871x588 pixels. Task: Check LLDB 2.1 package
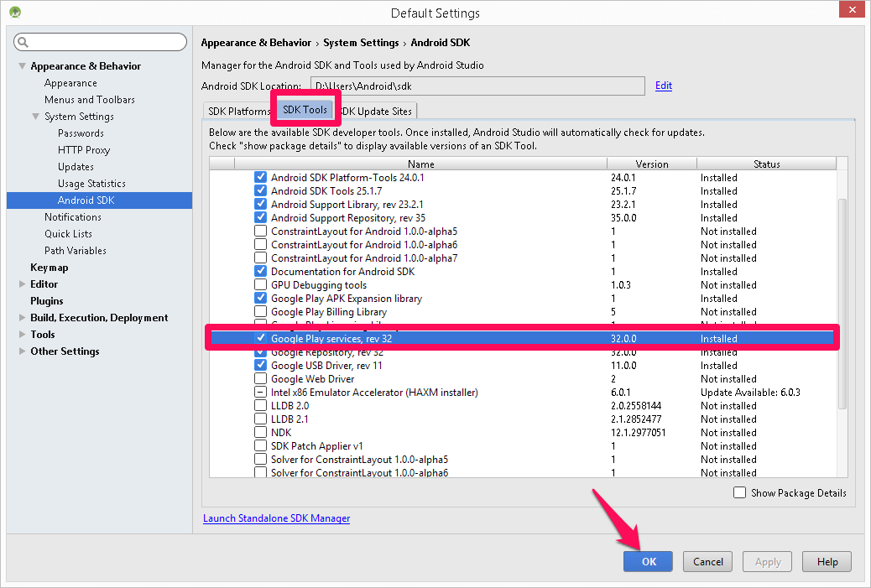tap(260, 419)
